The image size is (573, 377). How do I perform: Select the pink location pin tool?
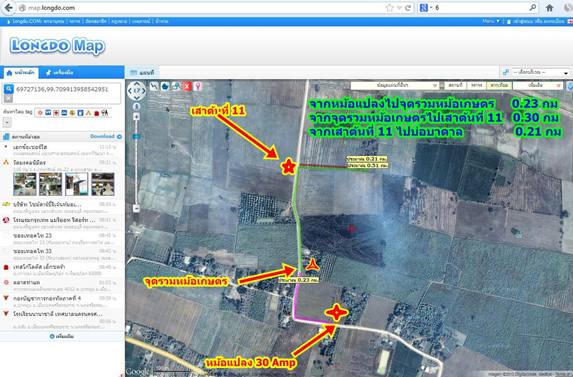198,86
